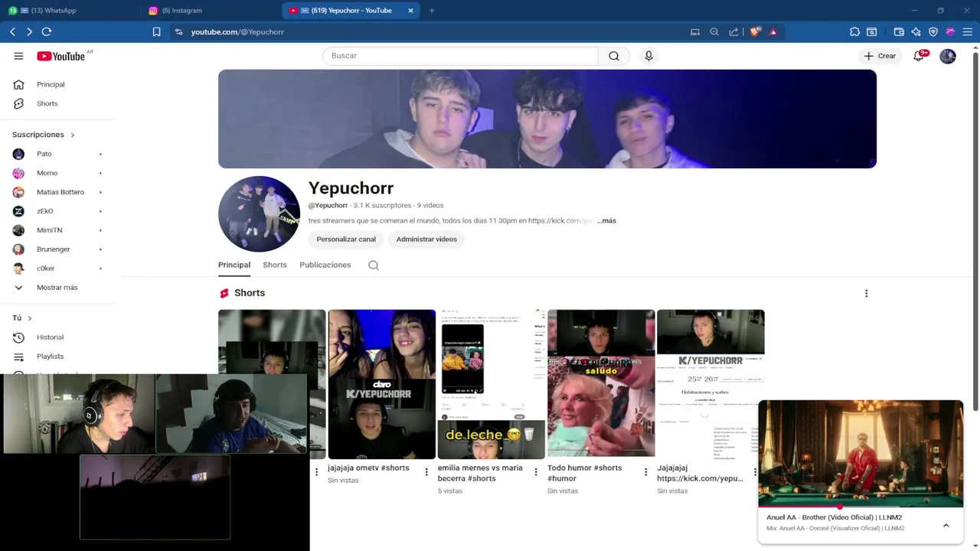The image size is (980, 551).
Task: Open a new browser tab
Action: 432,11
